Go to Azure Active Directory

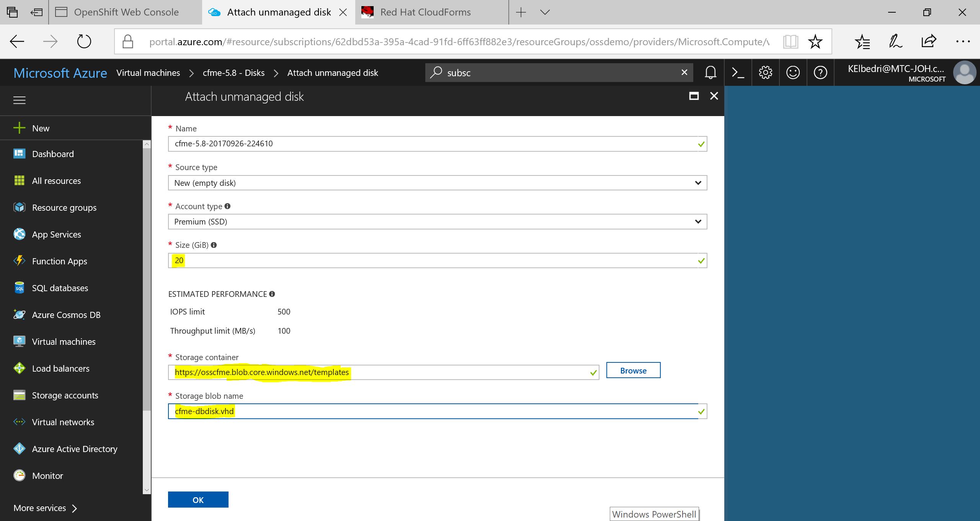click(x=74, y=449)
